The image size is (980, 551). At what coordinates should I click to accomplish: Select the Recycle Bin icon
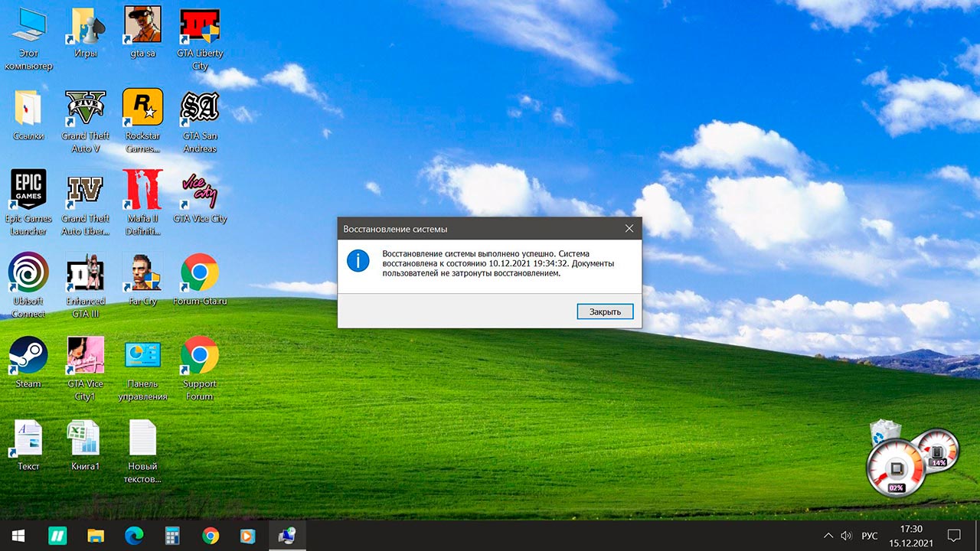click(885, 433)
